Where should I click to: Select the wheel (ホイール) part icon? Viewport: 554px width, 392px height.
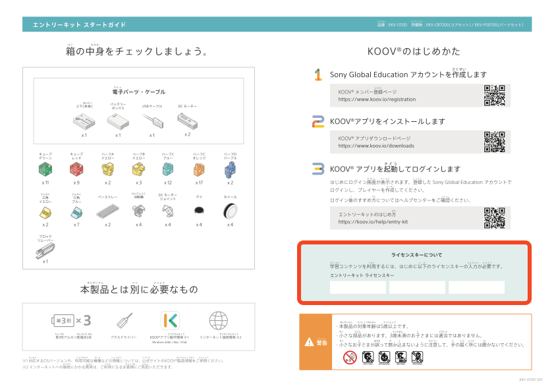[x=231, y=211]
